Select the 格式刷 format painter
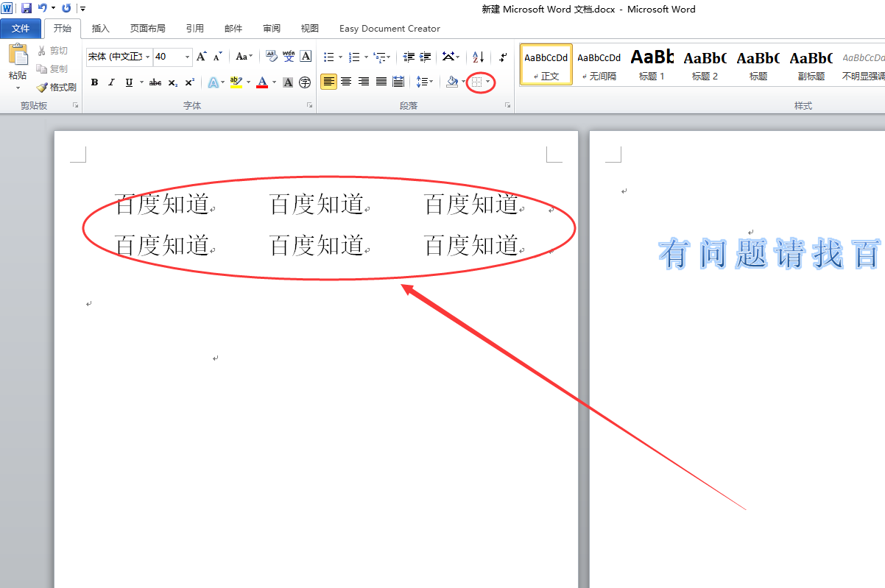 [57, 87]
